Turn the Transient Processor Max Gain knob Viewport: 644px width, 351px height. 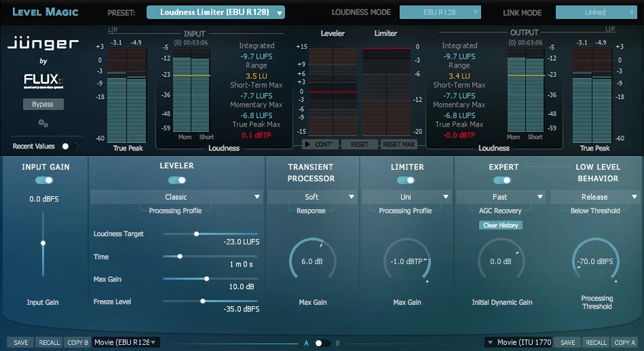pos(312,261)
